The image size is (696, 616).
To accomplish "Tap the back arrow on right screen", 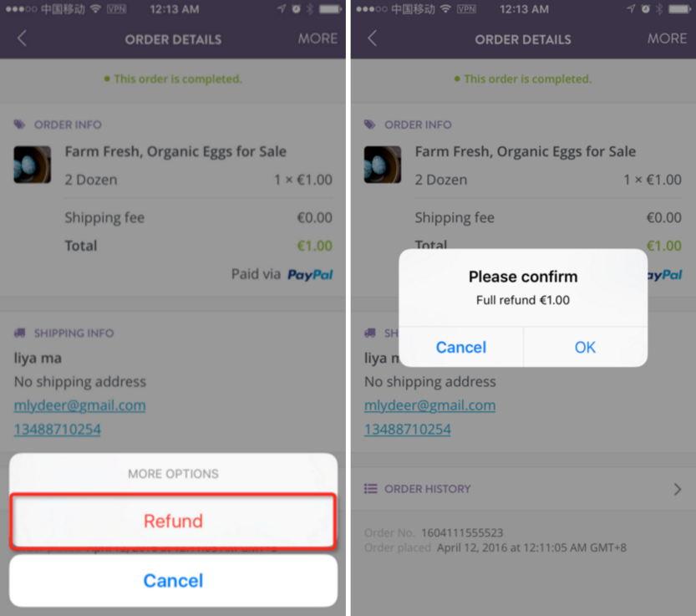I will pyautogui.click(x=372, y=38).
